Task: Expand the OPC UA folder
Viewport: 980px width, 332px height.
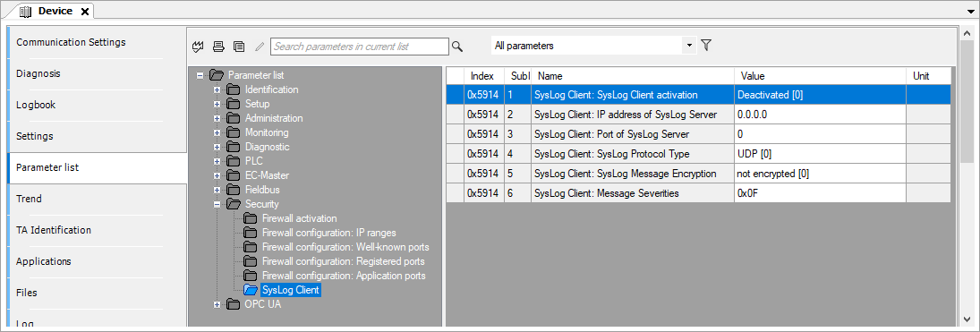Action: pyautogui.click(x=217, y=305)
